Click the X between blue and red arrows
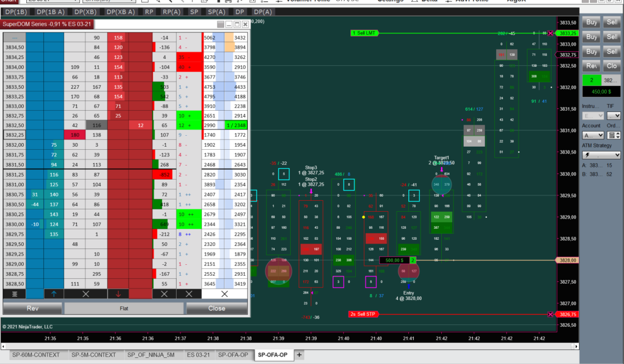The height and width of the screenshot is (364, 624). 85,294
